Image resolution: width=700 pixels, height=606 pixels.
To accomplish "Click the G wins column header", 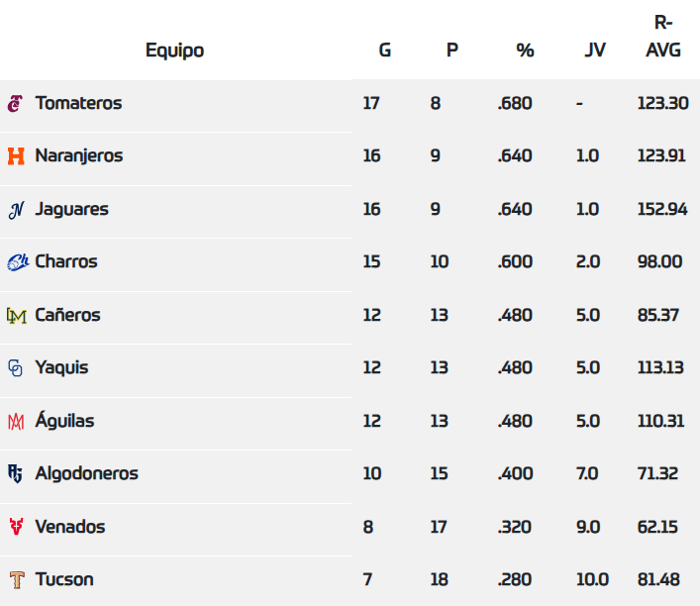I will (x=385, y=50).
